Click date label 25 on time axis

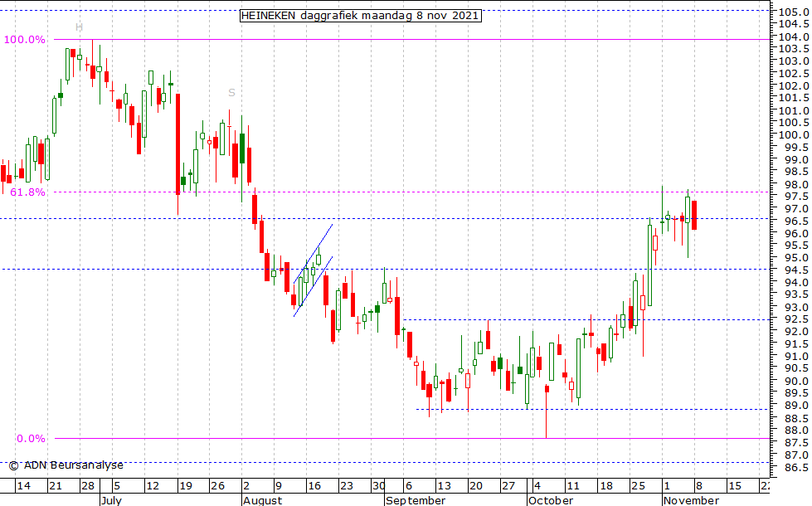coord(638,486)
